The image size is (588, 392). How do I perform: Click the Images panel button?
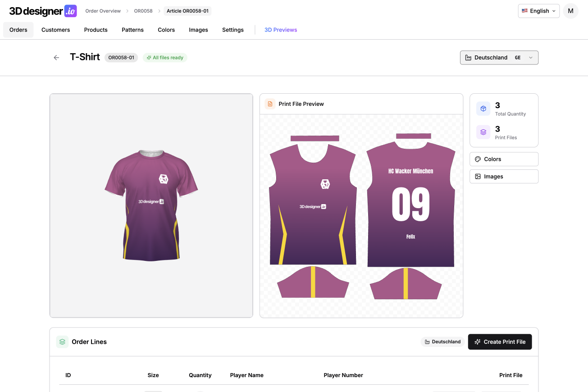point(504,177)
